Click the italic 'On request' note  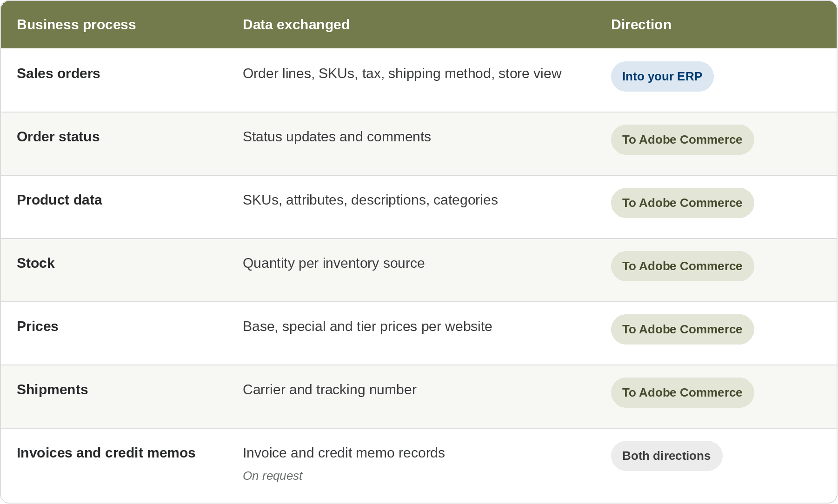point(273,476)
